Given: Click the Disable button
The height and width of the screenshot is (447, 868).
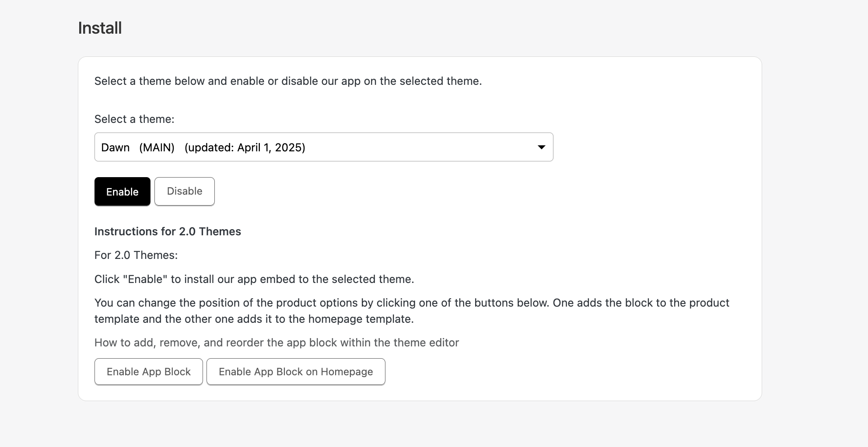Looking at the screenshot, I should tap(185, 191).
